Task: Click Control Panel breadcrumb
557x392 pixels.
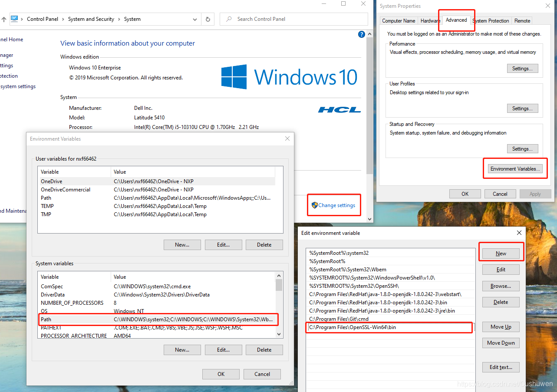Action: [43, 19]
